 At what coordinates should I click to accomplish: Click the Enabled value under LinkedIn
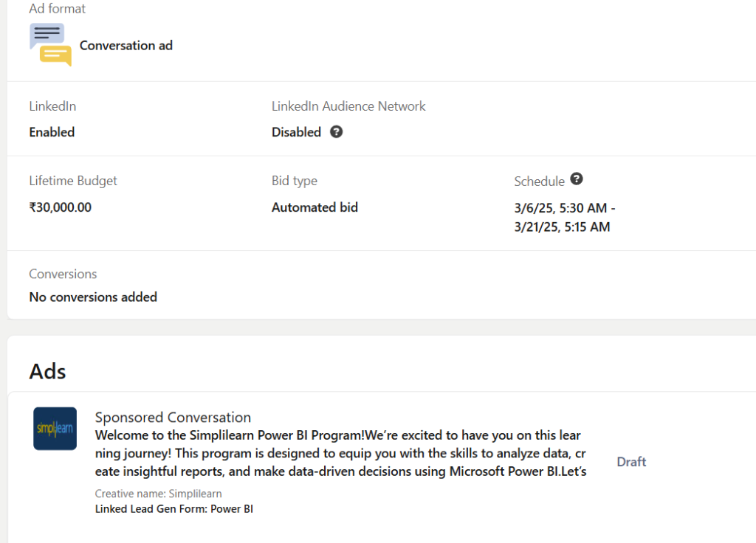[x=52, y=132]
